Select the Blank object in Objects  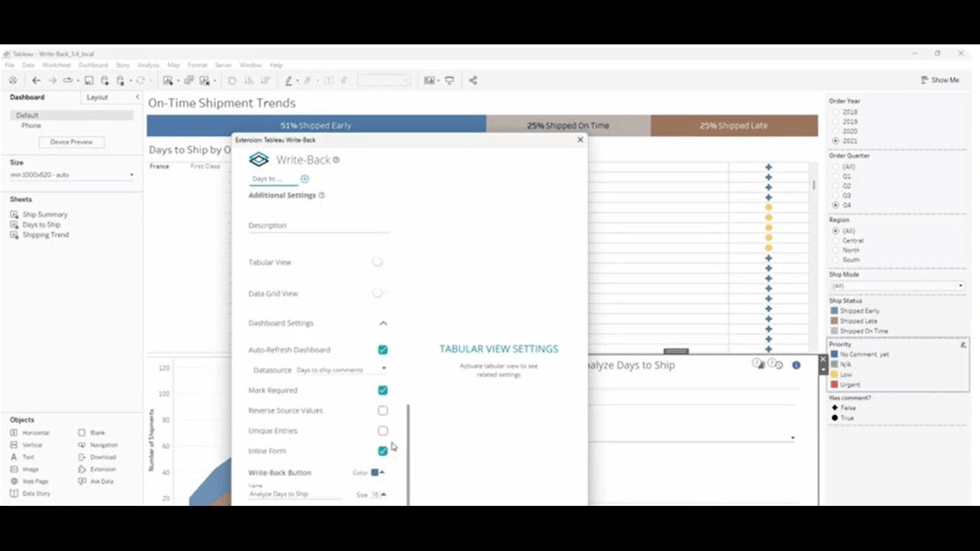coord(91,433)
